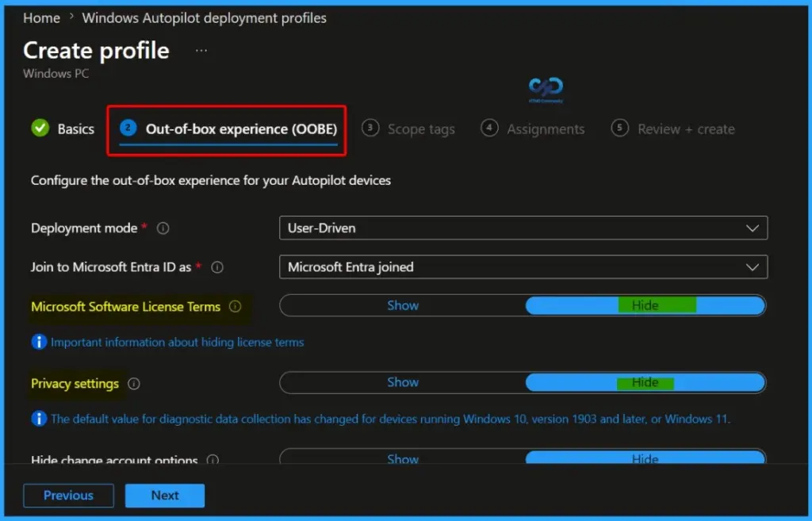Go to the Review + create tab
This screenshot has width=812, height=521.
(672, 128)
